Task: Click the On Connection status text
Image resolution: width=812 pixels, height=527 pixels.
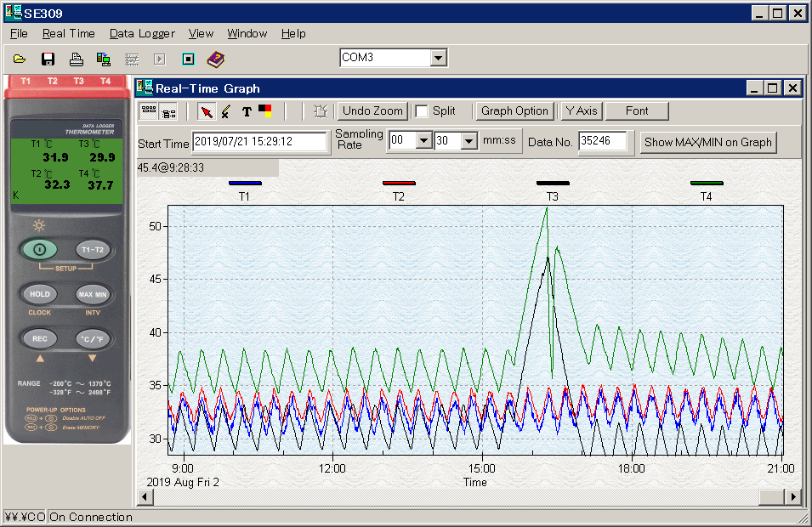Action: (91, 517)
